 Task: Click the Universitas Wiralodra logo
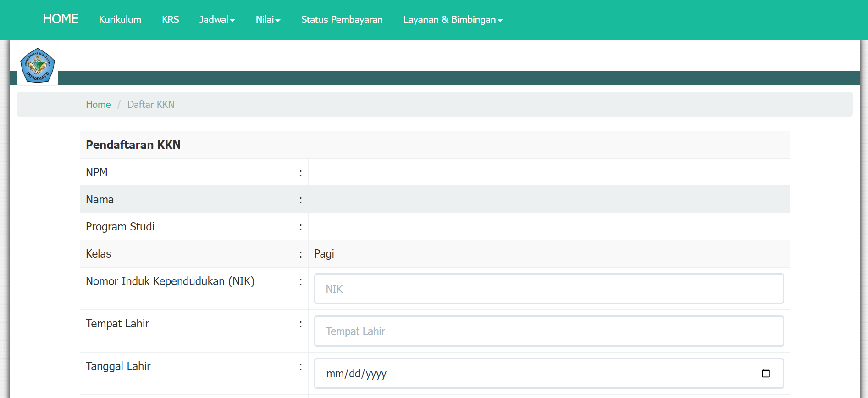pos(38,65)
